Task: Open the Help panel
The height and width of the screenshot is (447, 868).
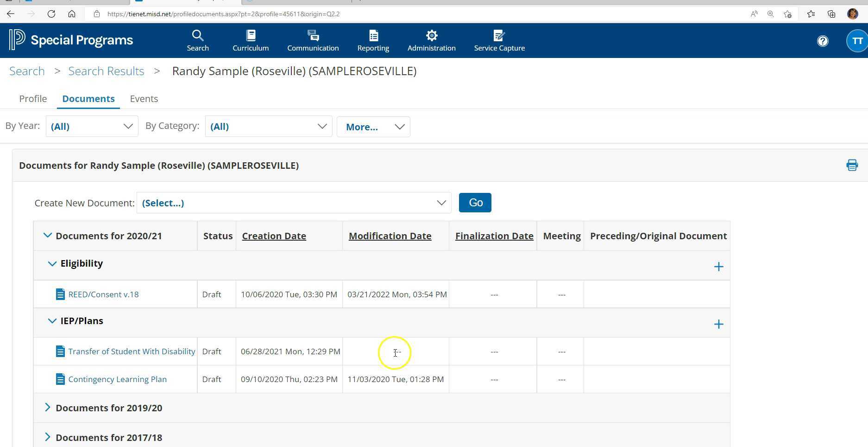Action: click(823, 41)
